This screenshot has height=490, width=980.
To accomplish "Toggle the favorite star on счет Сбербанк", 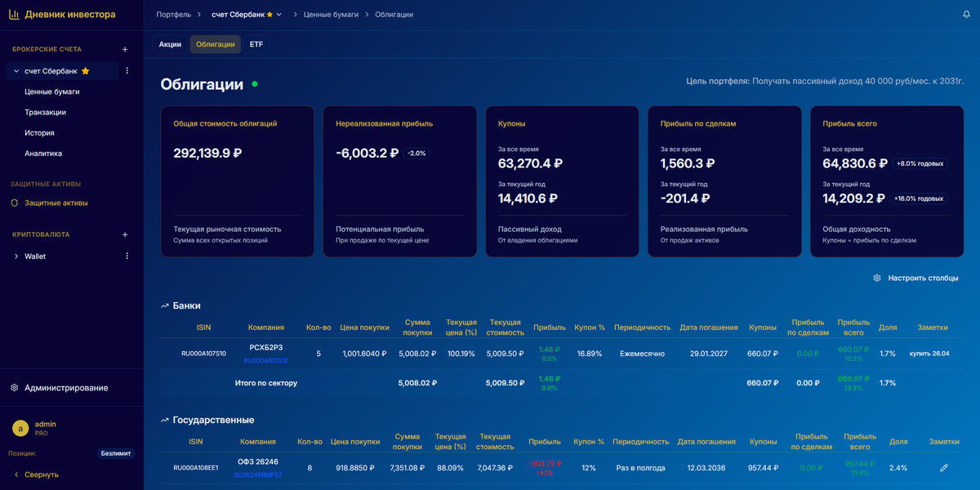I will click(x=85, y=71).
